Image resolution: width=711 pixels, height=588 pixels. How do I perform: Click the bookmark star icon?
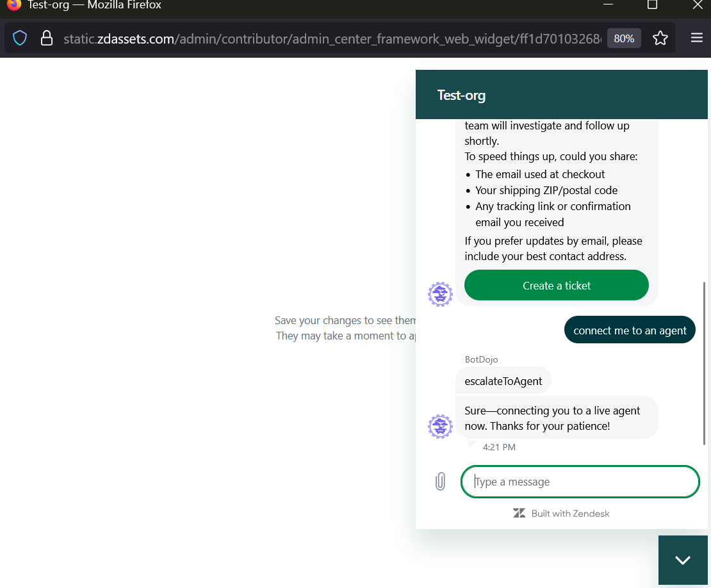pyautogui.click(x=660, y=38)
